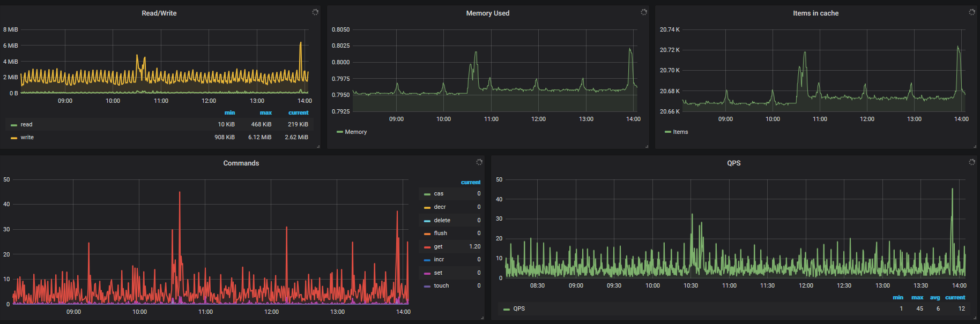Open color picker for read series swatch
This screenshot has width=980, height=324.
pyautogui.click(x=14, y=125)
